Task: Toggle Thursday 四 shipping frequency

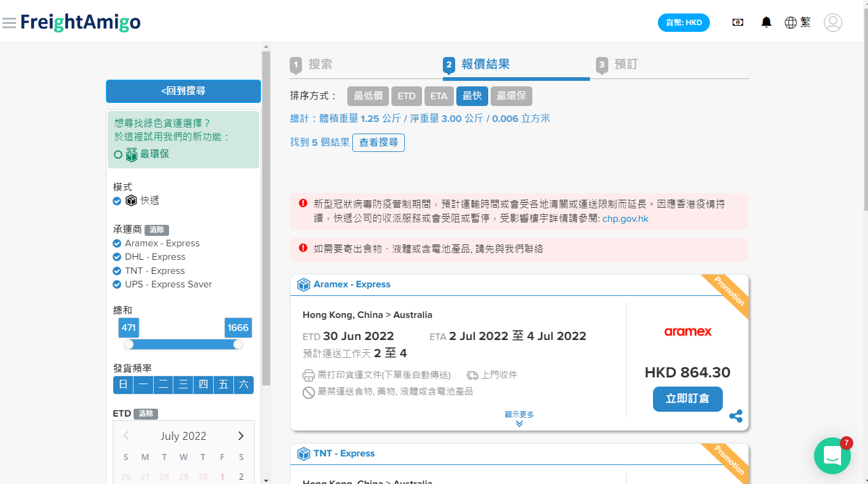Action: click(x=203, y=385)
